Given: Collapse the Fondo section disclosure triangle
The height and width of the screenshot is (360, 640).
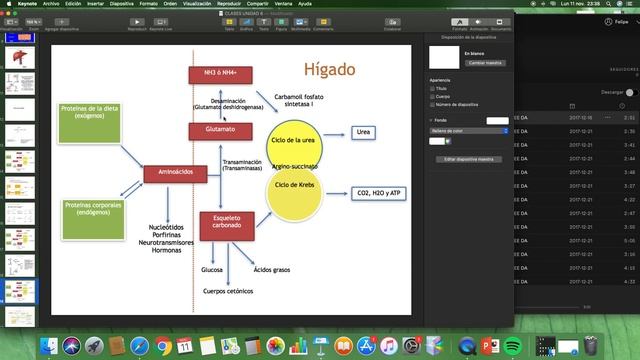Looking at the screenshot, I should coord(431,120).
